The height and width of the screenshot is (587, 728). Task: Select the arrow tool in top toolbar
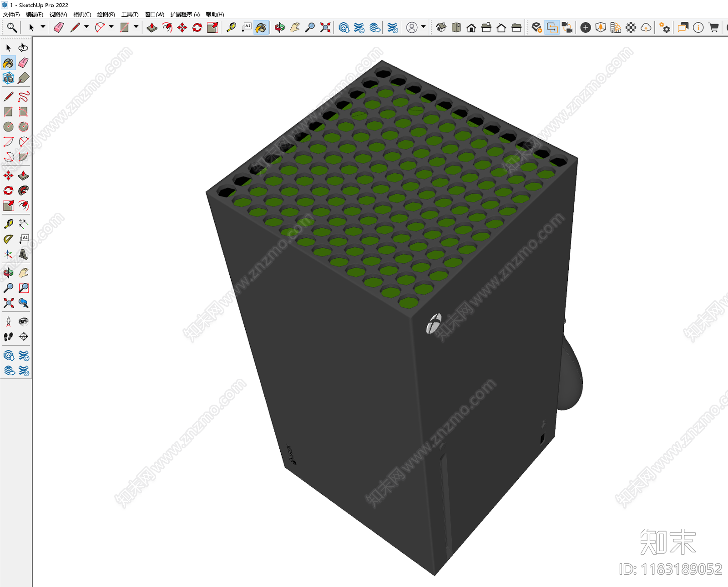(x=31, y=28)
